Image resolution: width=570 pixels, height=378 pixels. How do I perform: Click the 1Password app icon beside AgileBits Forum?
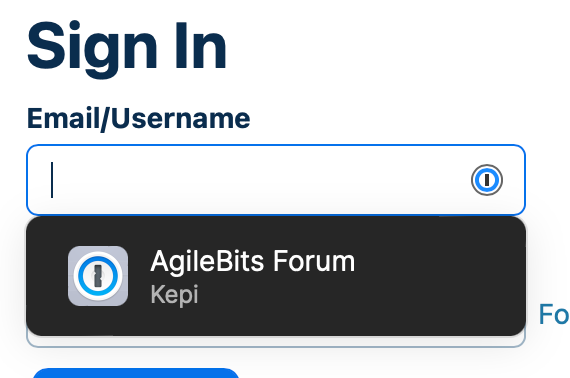pos(98,276)
